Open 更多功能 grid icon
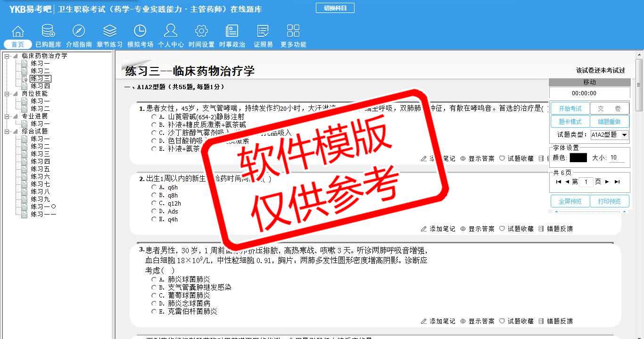Screen dimensions: 644x339 (x=293, y=31)
